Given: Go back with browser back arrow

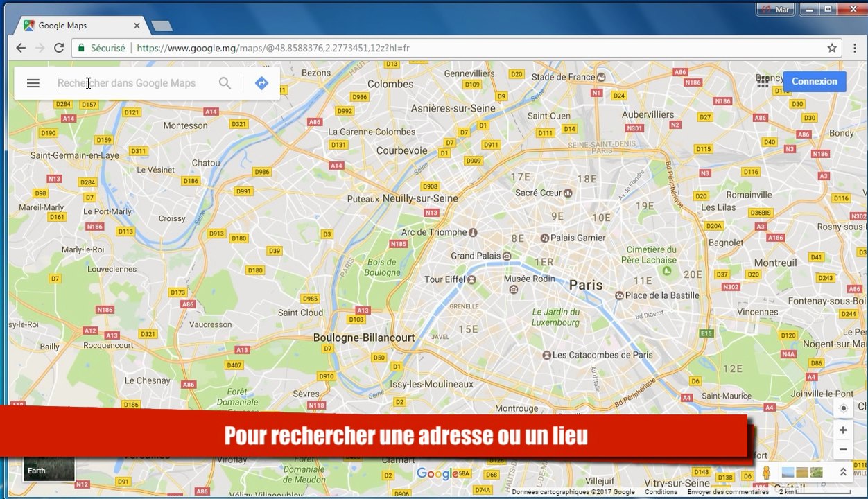Looking at the screenshot, I should point(21,48).
